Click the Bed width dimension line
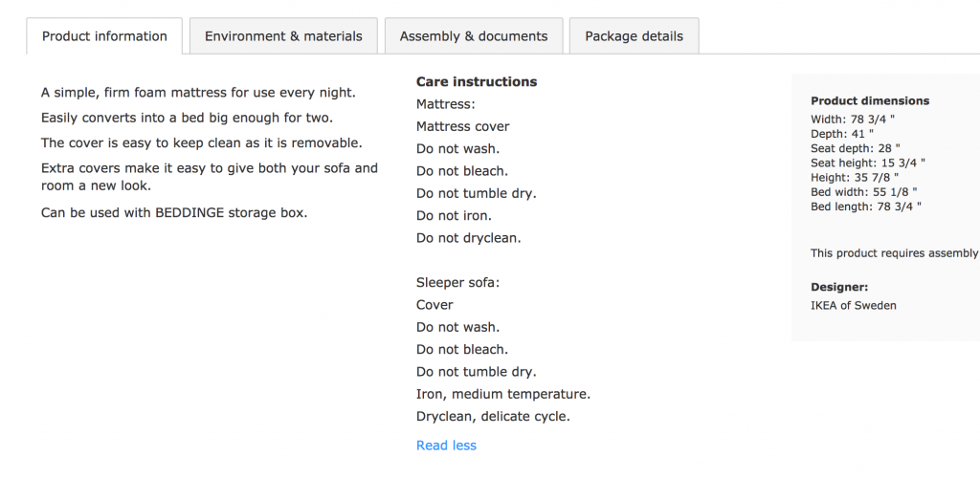Image resolution: width=980 pixels, height=479 pixels. click(x=864, y=192)
